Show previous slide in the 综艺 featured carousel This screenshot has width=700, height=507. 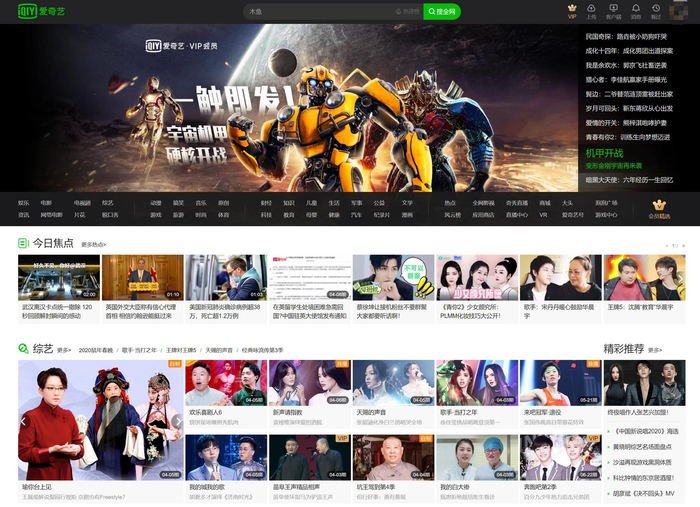[24, 421]
